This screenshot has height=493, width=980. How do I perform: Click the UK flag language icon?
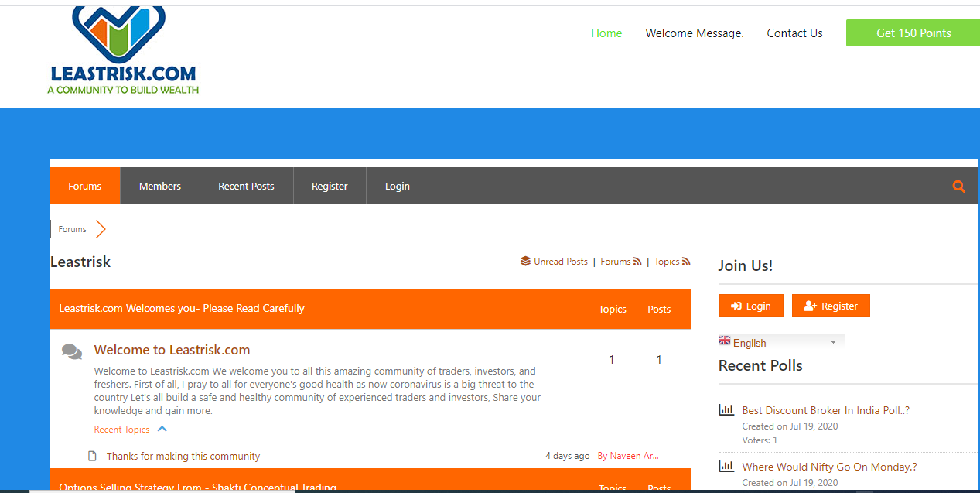[725, 341]
